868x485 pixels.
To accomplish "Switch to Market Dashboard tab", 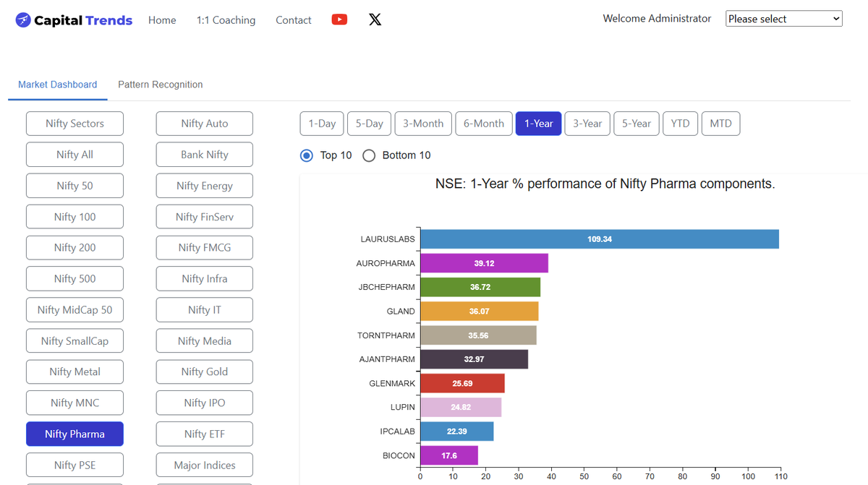I will [58, 85].
